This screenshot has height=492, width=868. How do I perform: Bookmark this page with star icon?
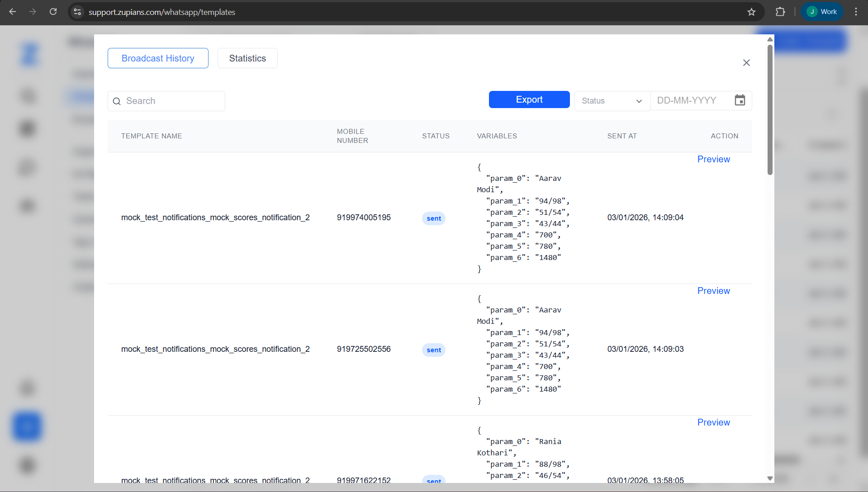[751, 12]
